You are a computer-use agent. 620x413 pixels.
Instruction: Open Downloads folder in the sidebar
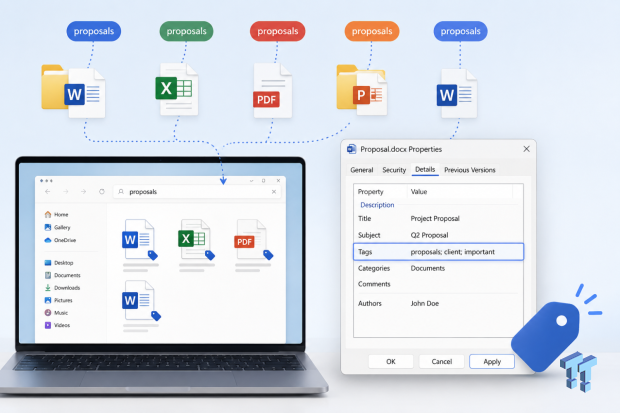pyautogui.click(x=62, y=288)
